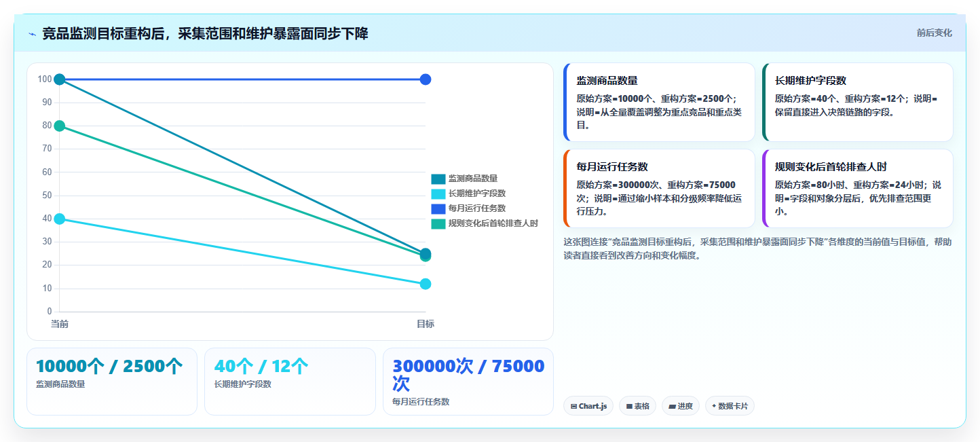Click 监测商品数量 caption under 10000个 stat

tap(60, 384)
